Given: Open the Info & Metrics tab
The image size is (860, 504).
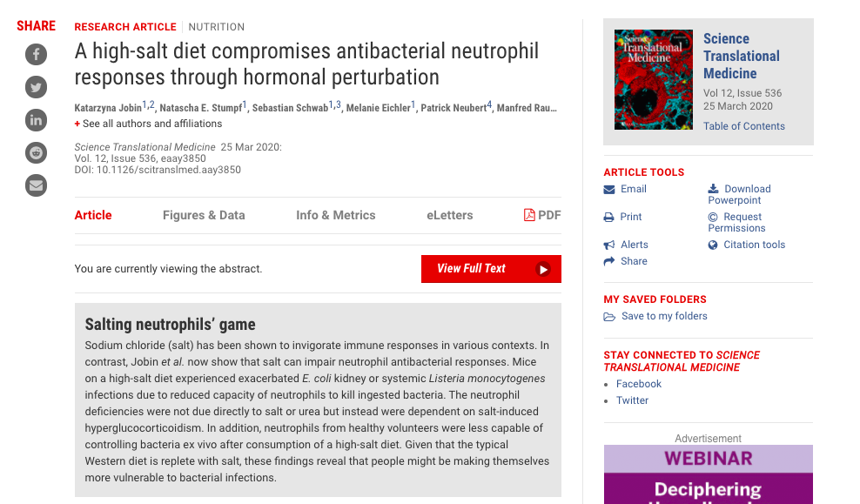Looking at the screenshot, I should (x=335, y=215).
